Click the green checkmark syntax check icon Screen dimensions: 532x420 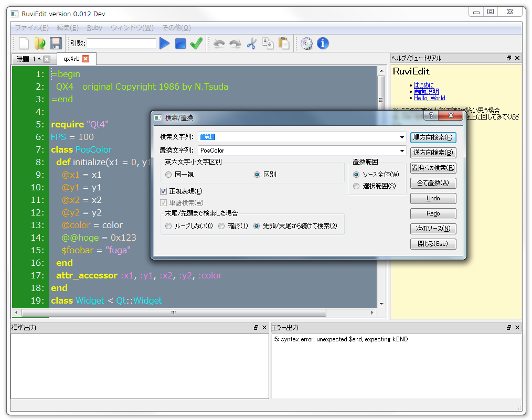click(196, 44)
